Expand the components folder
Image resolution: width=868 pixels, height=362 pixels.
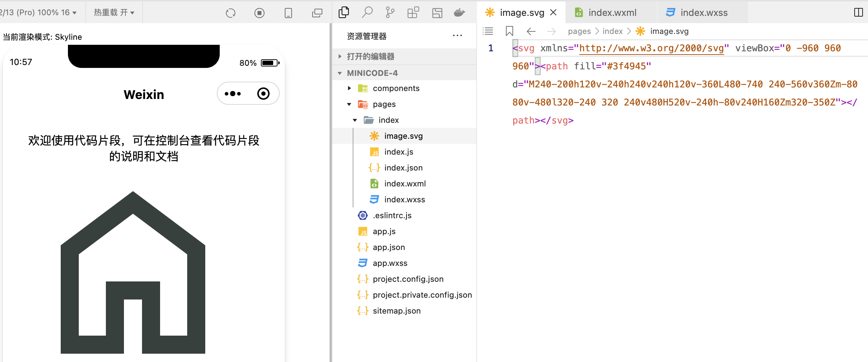pyautogui.click(x=404, y=88)
